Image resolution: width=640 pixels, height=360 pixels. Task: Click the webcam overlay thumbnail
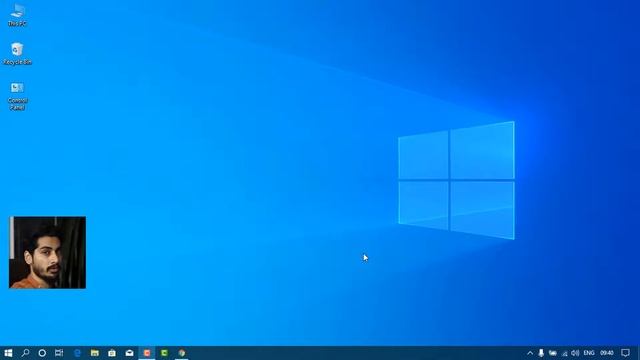click(x=47, y=252)
